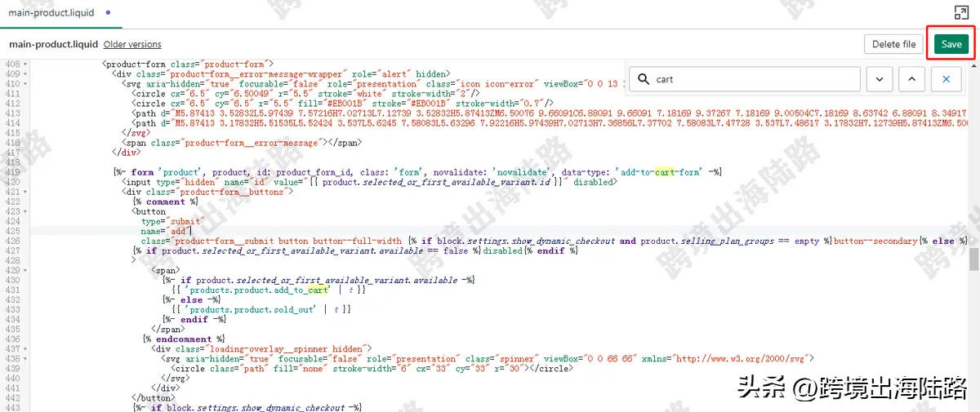This screenshot has width=980, height=412.
Task: Collapse loading-overlay div at line 437
Action: [x=25, y=348]
